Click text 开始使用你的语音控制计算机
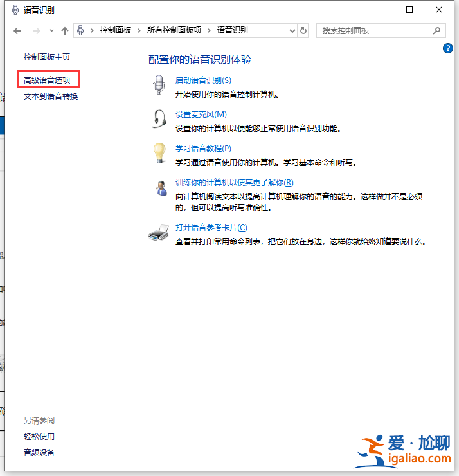Viewport: 459px width, 476px height. 226,95
